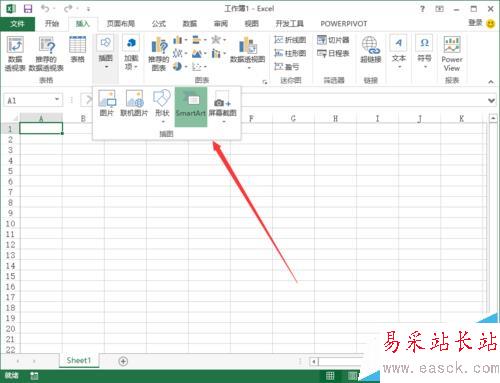Insert Win/Loss sparkline (盈亏)
The width and height of the screenshot is (500, 383).
[x=287, y=67]
